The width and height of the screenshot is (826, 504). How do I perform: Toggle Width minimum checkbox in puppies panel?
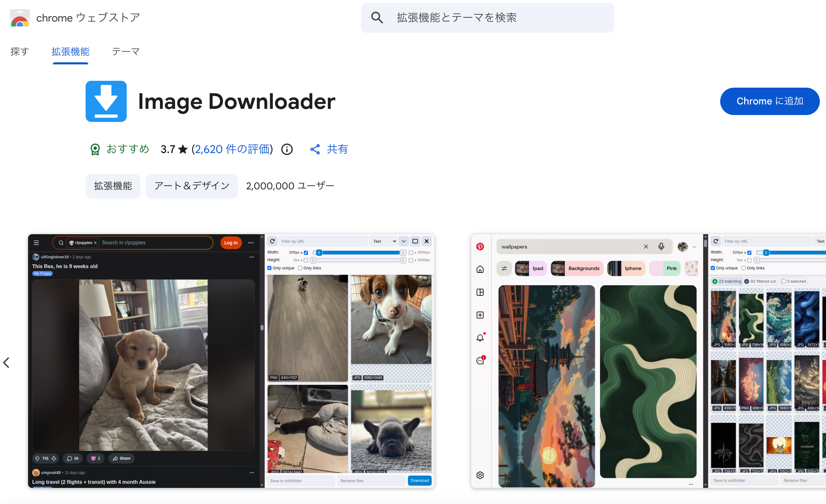(x=306, y=253)
